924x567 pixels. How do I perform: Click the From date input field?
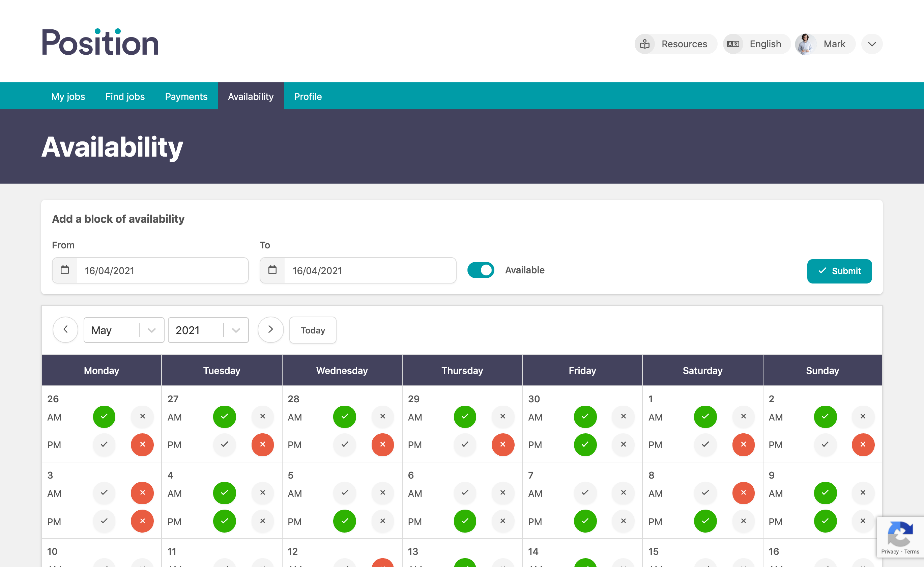150,270
